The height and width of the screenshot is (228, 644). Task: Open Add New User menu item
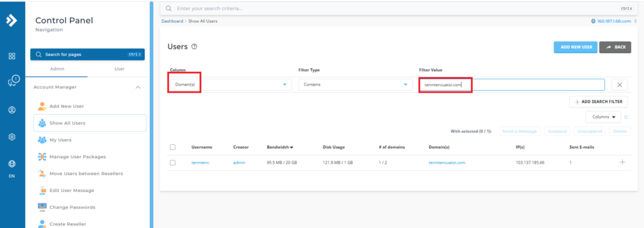pos(89,106)
